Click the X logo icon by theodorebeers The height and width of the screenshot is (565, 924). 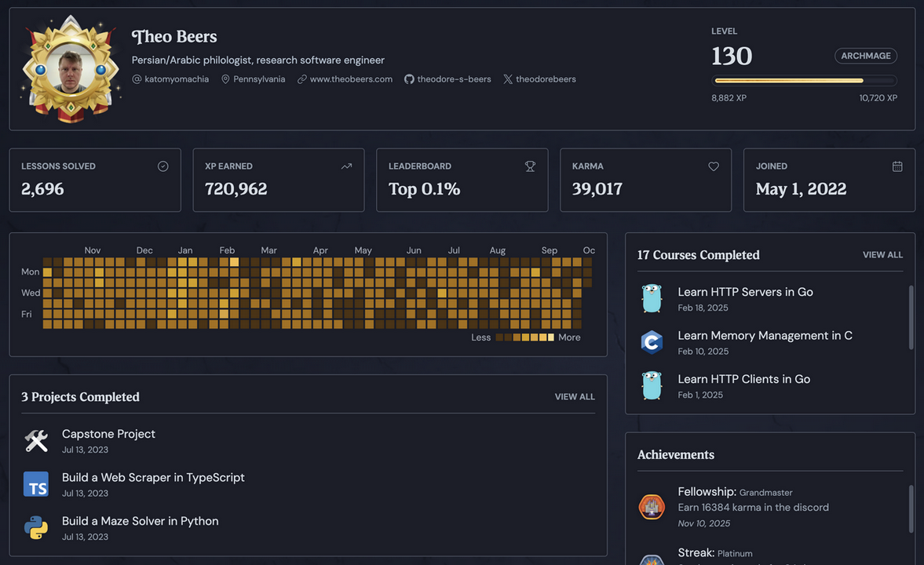coord(507,79)
